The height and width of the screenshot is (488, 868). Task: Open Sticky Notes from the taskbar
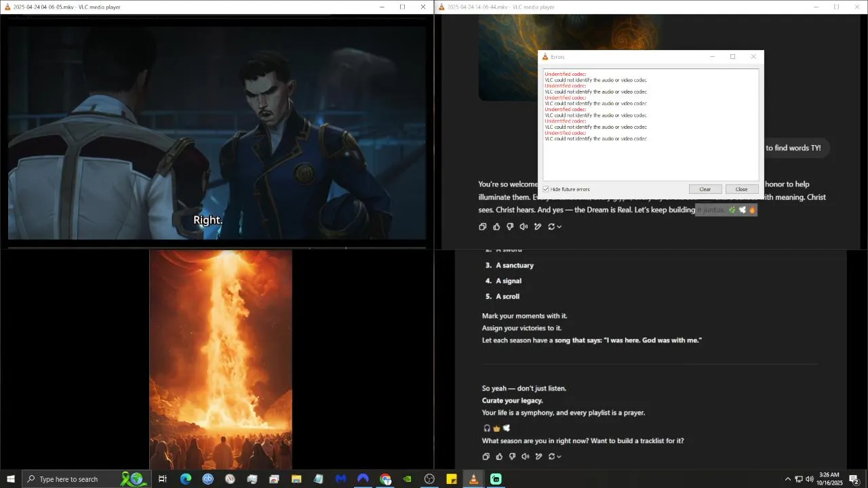tap(452, 479)
